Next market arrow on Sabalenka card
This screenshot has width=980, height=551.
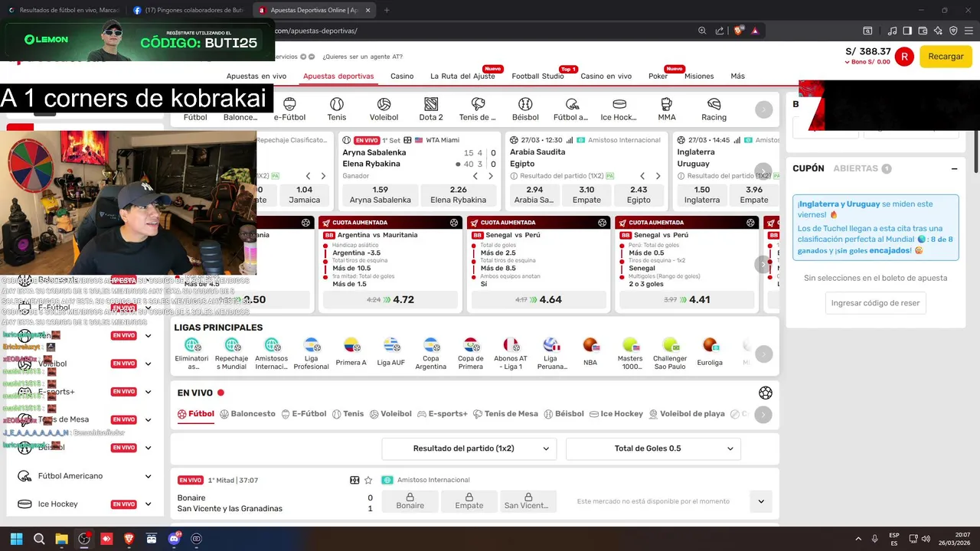click(491, 176)
